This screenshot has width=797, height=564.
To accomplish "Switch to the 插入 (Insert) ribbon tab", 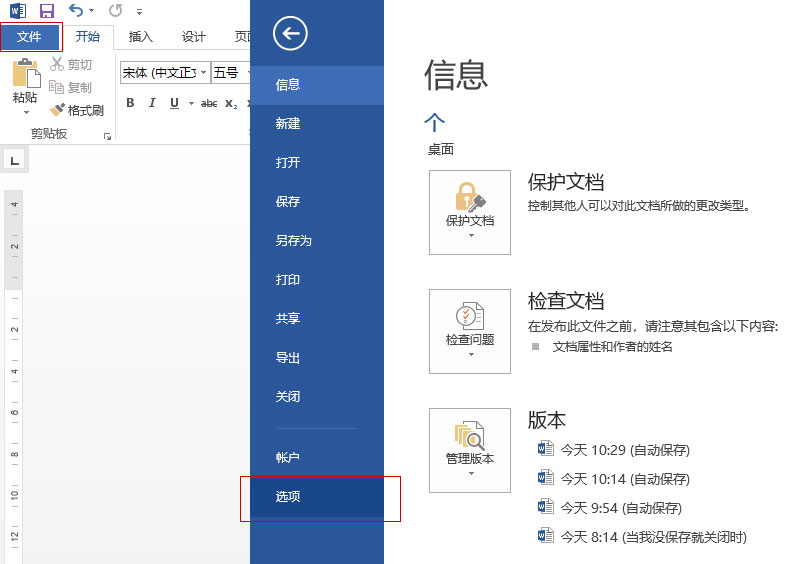I will click(x=141, y=37).
